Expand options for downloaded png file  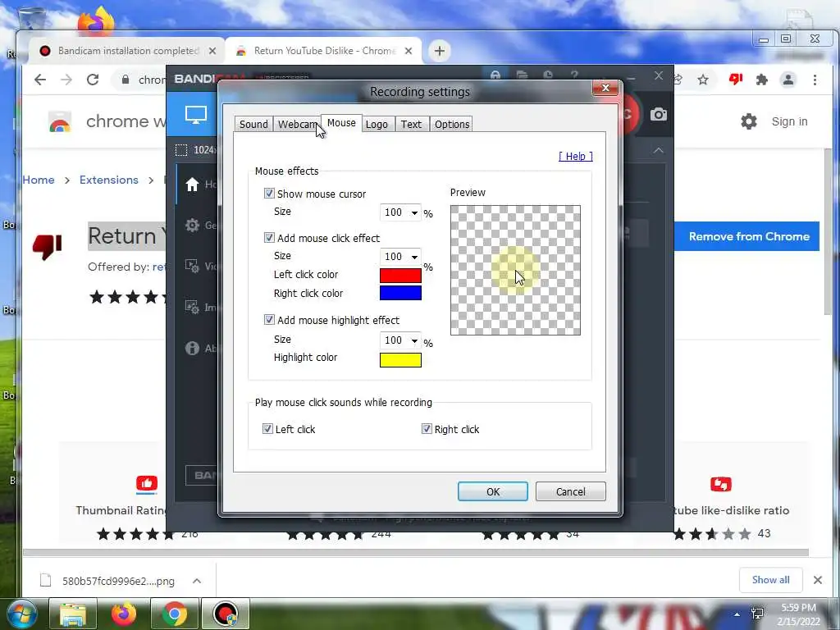197,581
